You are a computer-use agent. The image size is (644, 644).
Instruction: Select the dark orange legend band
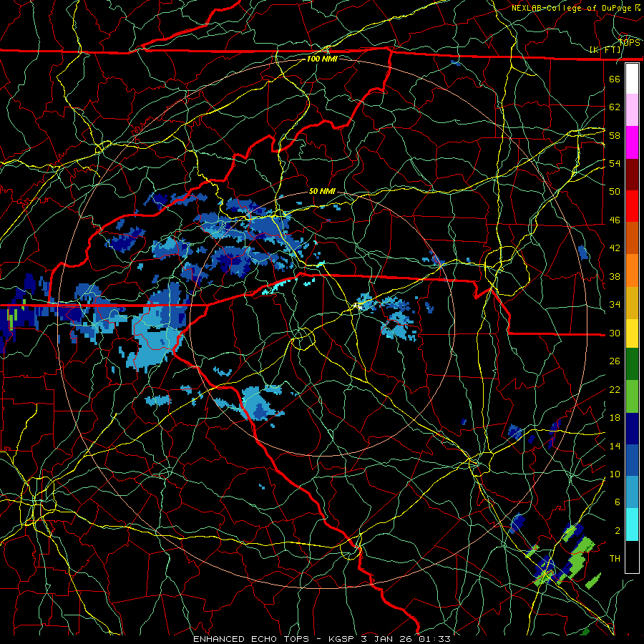(x=632, y=238)
